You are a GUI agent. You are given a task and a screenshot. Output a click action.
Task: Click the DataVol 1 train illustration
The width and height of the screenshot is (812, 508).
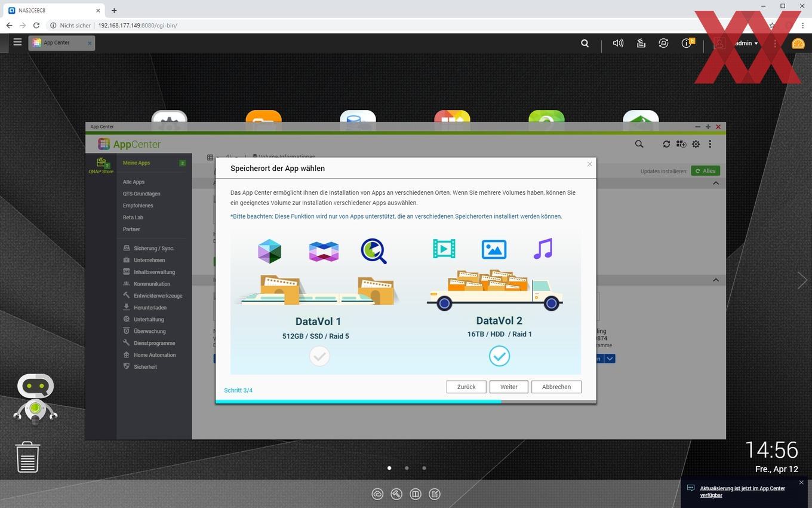point(317,290)
